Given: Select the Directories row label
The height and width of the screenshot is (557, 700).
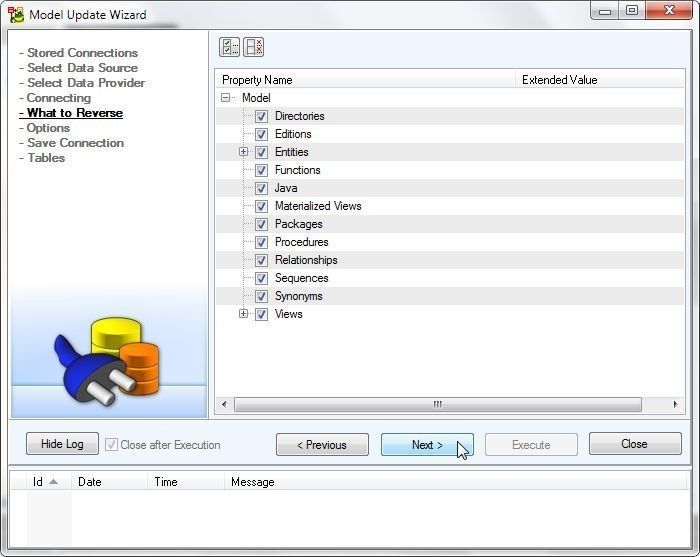Looking at the screenshot, I should pyautogui.click(x=300, y=116).
